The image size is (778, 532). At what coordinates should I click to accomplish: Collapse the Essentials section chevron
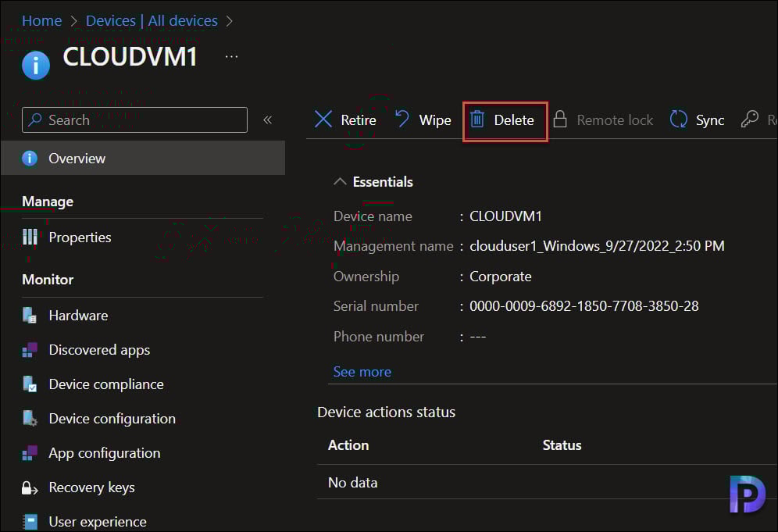pos(340,181)
